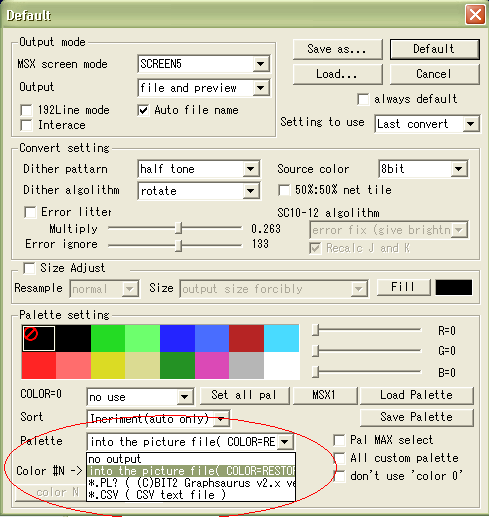489x517 pixels.
Task: Open the MSX screen mode dropdown
Action: tap(261, 64)
